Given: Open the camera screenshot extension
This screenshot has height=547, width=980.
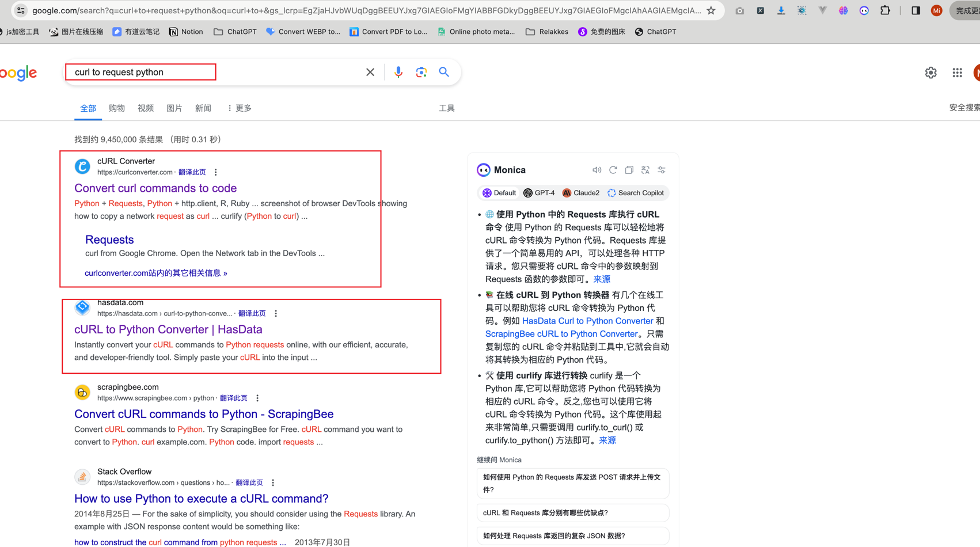Looking at the screenshot, I should (740, 10).
